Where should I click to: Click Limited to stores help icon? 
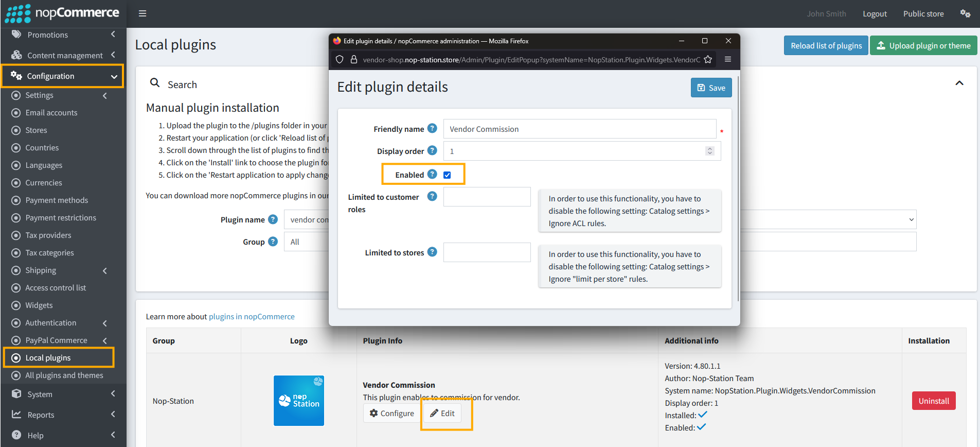click(x=432, y=252)
